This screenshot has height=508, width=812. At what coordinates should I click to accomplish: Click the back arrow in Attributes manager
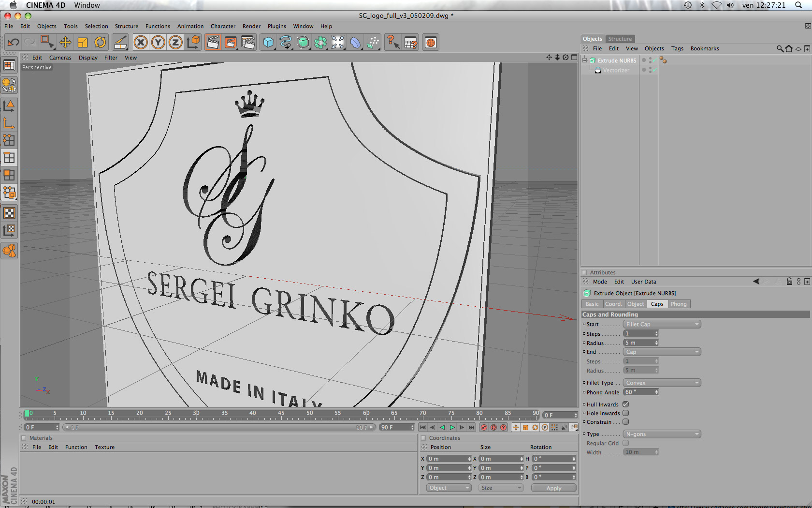pyautogui.click(x=756, y=282)
